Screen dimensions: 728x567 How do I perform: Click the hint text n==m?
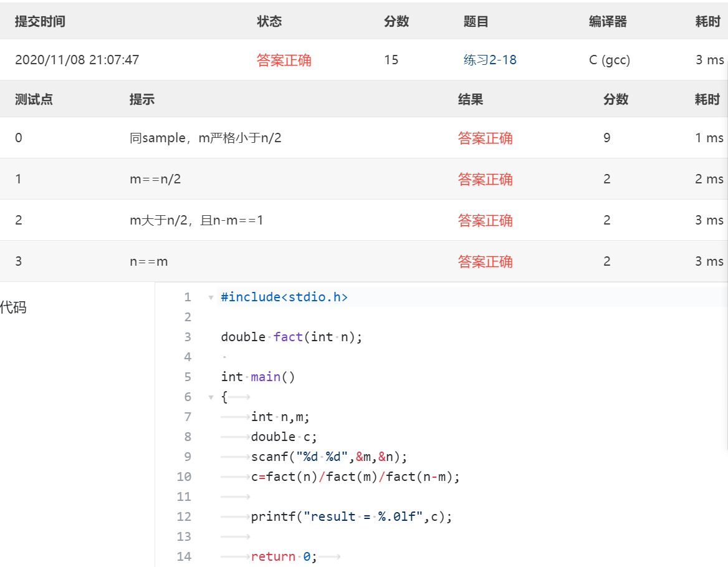(x=148, y=261)
